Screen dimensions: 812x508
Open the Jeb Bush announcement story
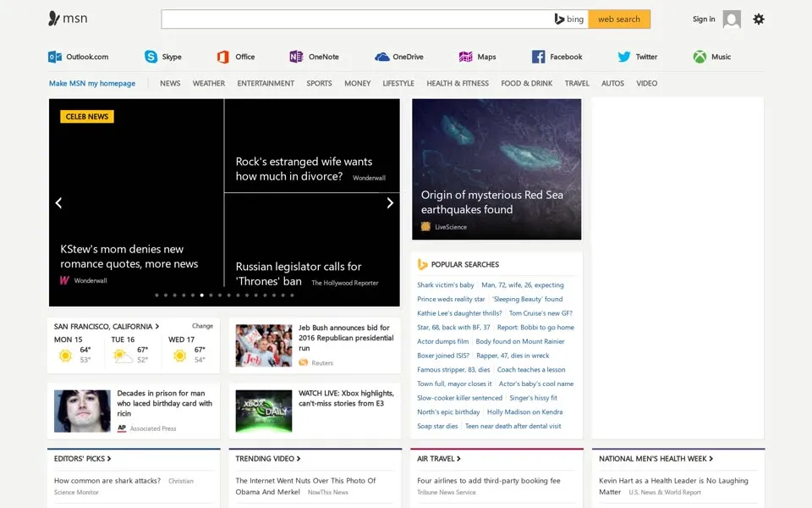click(346, 338)
